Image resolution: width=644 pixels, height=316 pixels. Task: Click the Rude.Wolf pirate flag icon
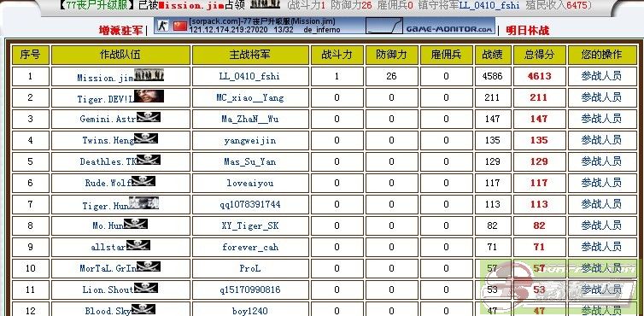point(143,181)
